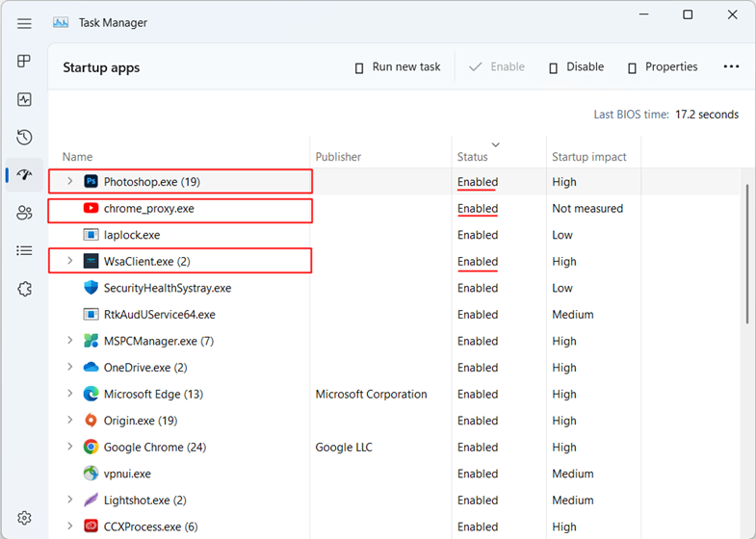Open the Services page icon
Image resolution: width=756 pixels, height=539 pixels.
coord(24,289)
